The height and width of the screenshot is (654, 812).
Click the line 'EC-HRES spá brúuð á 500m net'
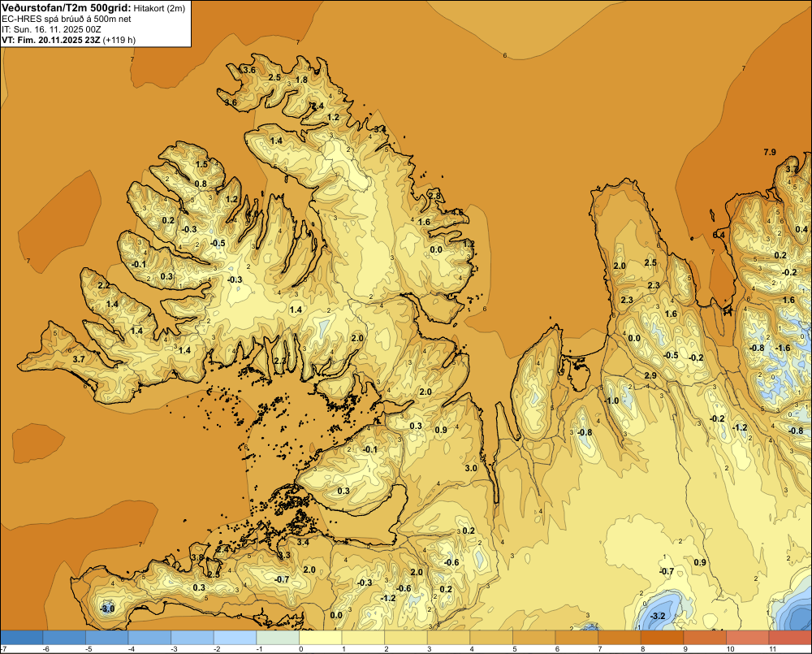pos(67,19)
